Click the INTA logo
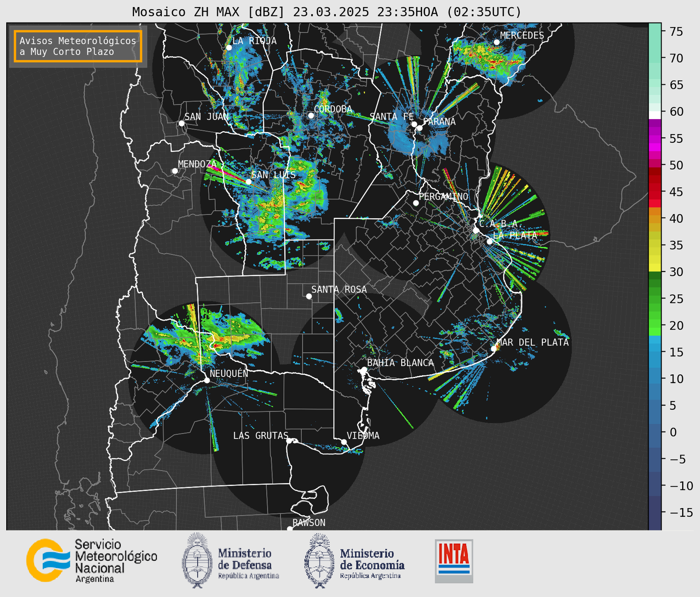The image size is (700, 597). (454, 561)
